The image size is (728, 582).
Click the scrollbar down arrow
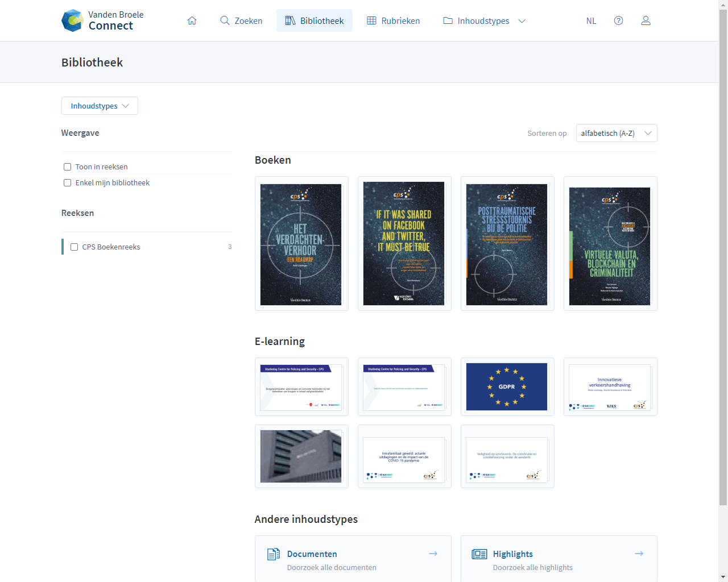723,577
